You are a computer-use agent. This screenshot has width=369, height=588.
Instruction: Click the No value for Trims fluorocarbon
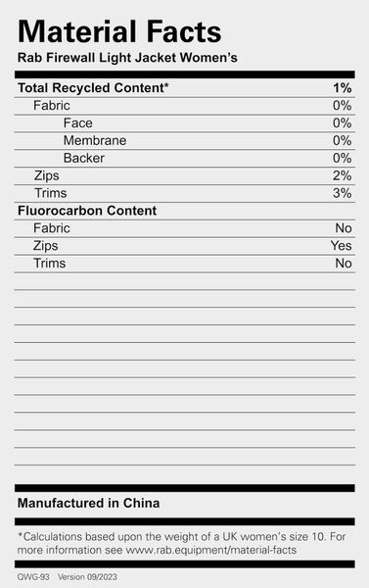click(x=344, y=264)
